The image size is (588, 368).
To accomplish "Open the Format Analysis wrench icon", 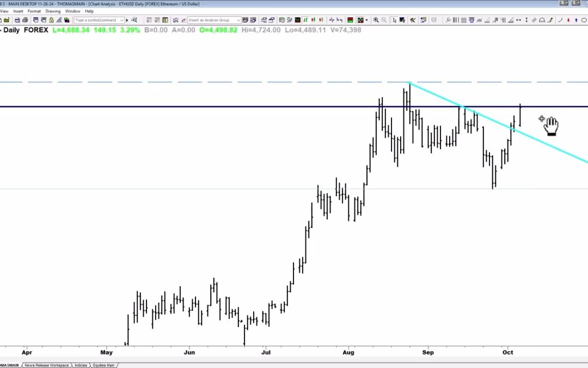I will (413, 20).
